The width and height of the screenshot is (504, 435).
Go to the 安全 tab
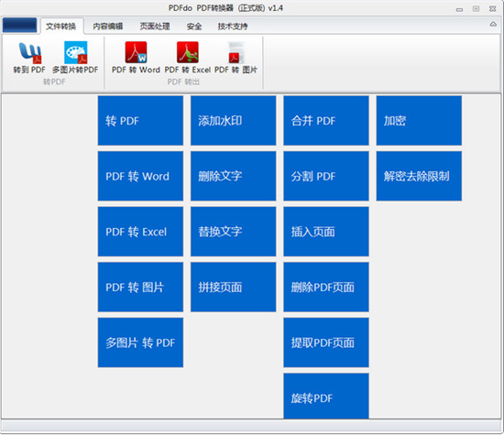194,26
